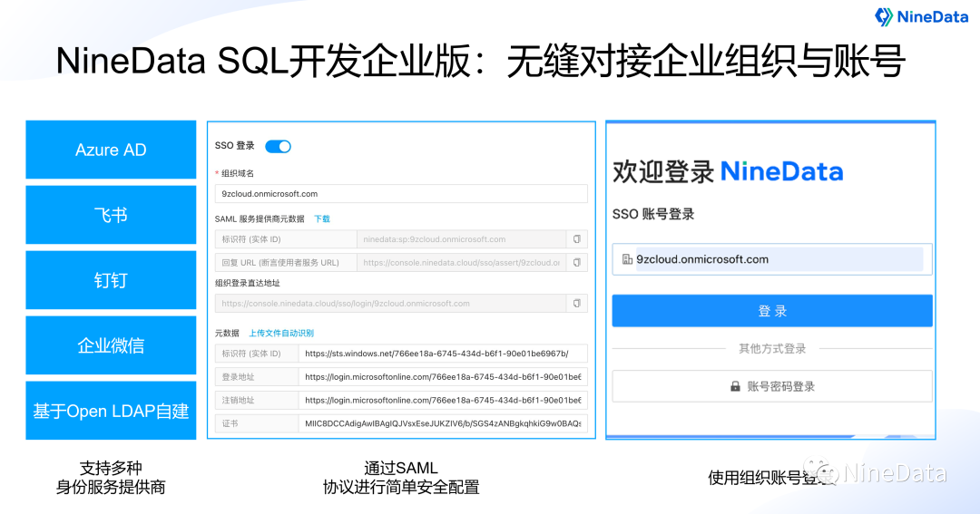Click the 上传文件自动识别 link
The width and height of the screenshot is (980, 514).
[281, 333]
